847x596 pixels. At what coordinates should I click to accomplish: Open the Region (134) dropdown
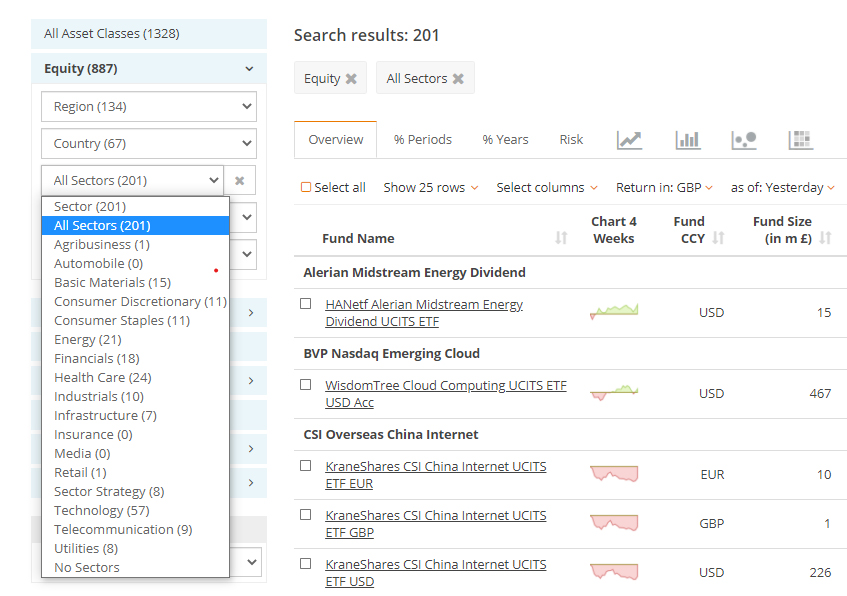tap(148, 107)
